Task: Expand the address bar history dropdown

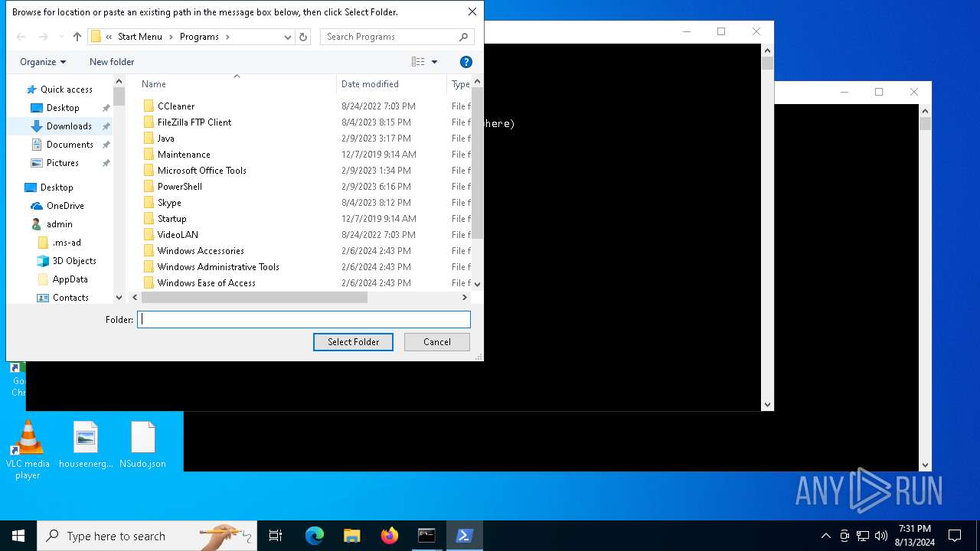Action: point(288,37)
